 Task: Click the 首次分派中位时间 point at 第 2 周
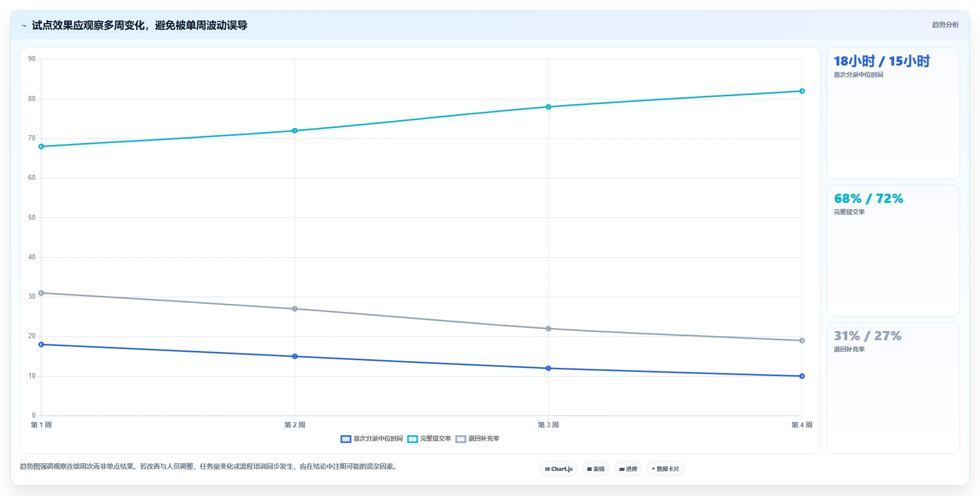click(295, 357)
